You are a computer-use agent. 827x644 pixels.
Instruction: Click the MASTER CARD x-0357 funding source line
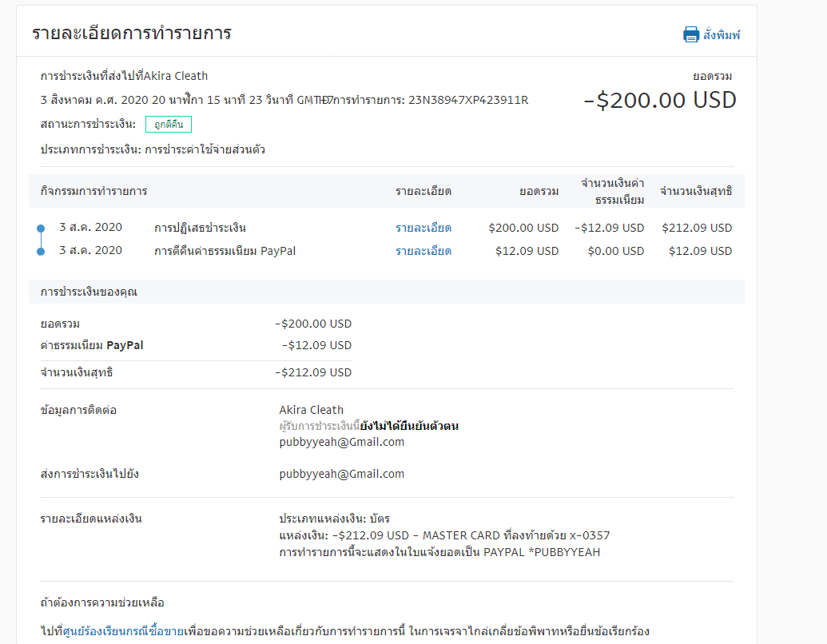[x=444, y=535]
